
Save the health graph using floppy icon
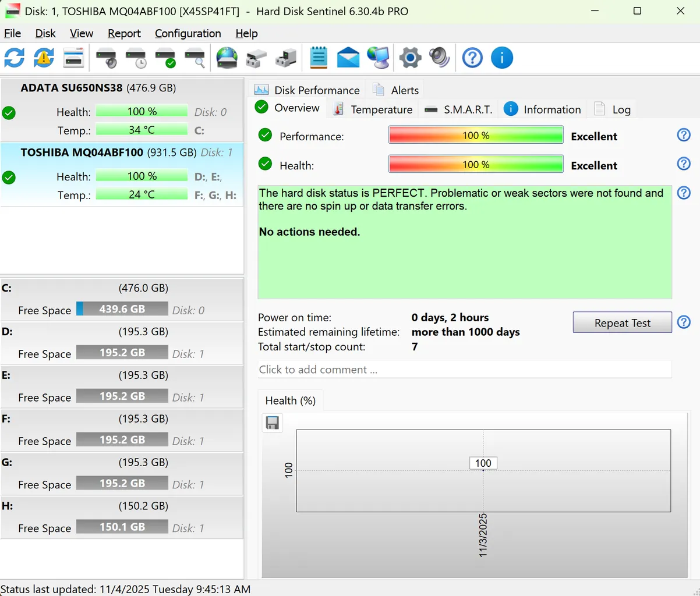(x=272, y=423)
